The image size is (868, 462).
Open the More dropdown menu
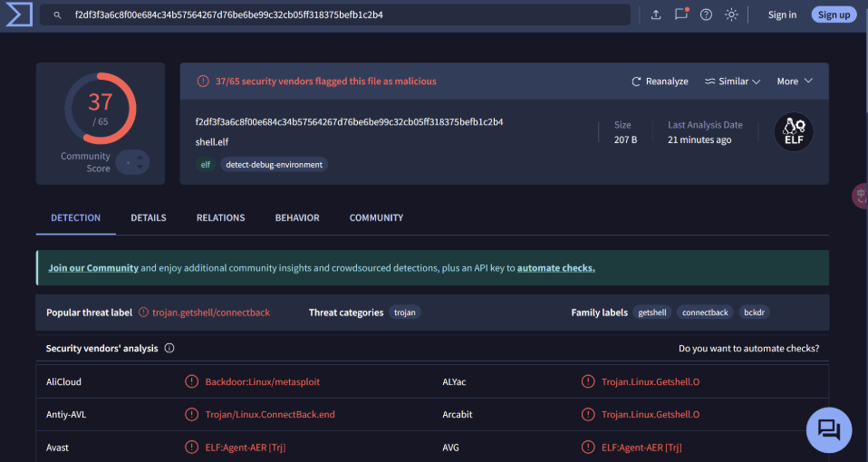[x=795, y=82]
